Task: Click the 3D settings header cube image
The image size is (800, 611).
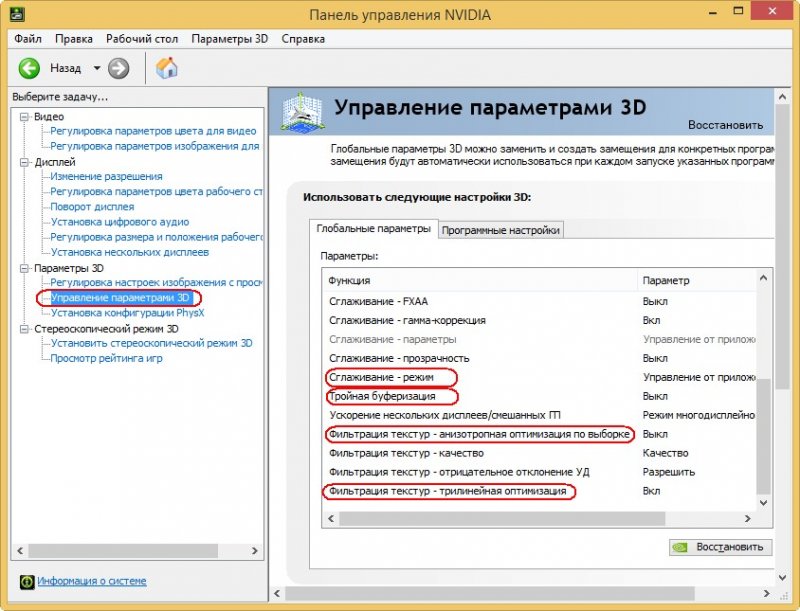Action: click(x=302, y=111)
